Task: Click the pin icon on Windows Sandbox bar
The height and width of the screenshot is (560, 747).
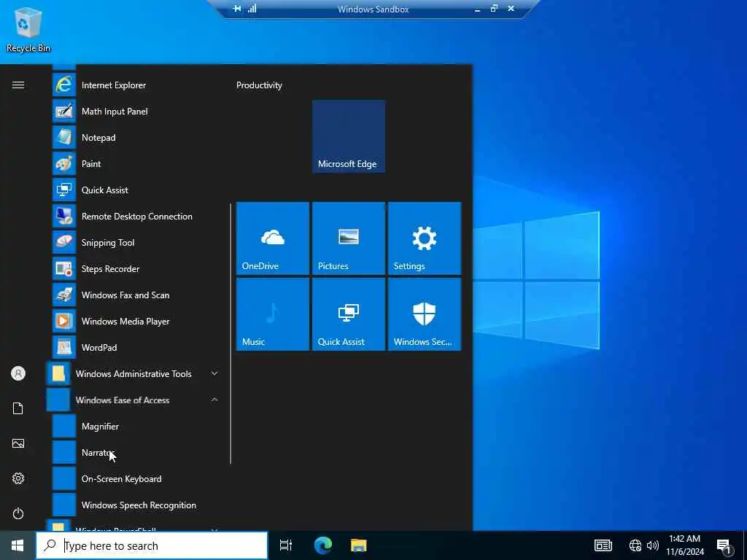Action: click(x=237, y=9)
